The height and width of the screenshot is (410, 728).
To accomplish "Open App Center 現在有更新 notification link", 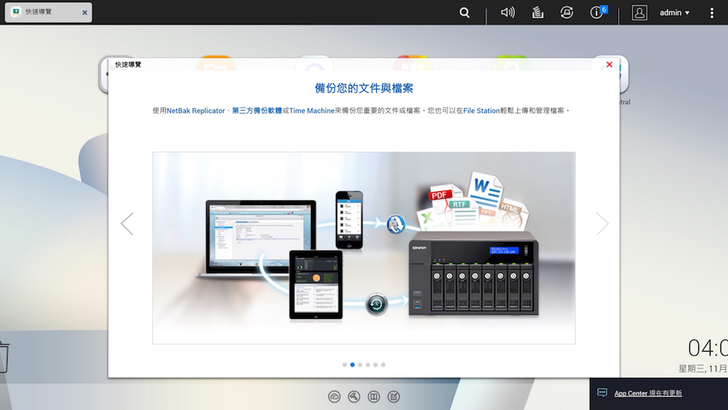I will click(648, 393).
